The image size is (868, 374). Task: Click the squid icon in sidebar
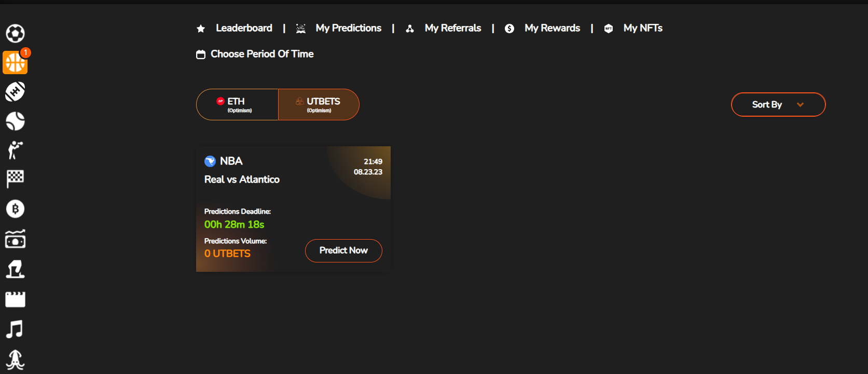pos(15,359)
